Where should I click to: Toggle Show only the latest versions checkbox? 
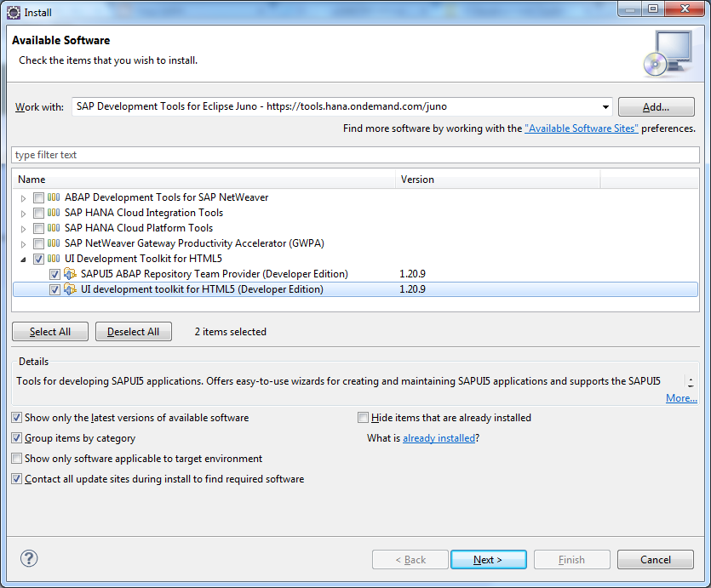click(17, 418)
